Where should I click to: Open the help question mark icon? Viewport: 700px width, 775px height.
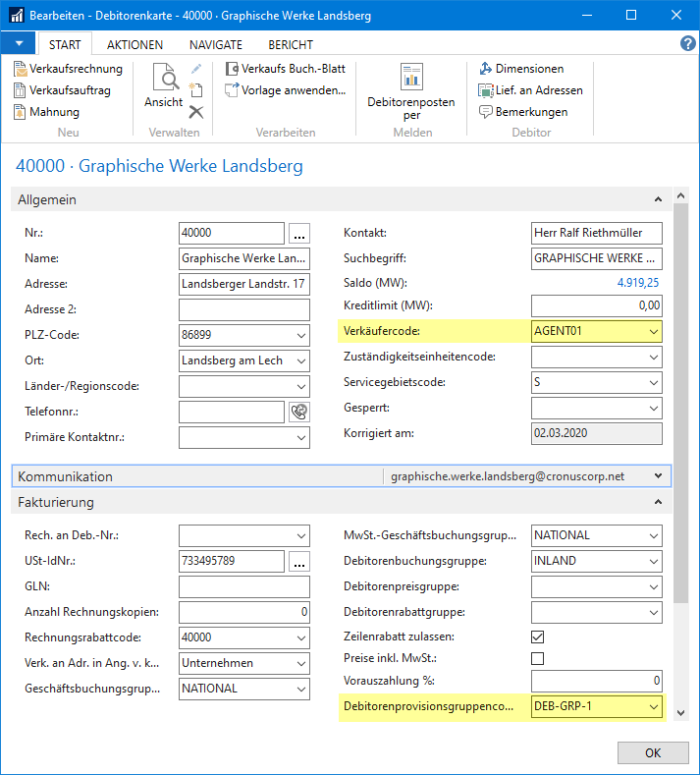[687, 44]
